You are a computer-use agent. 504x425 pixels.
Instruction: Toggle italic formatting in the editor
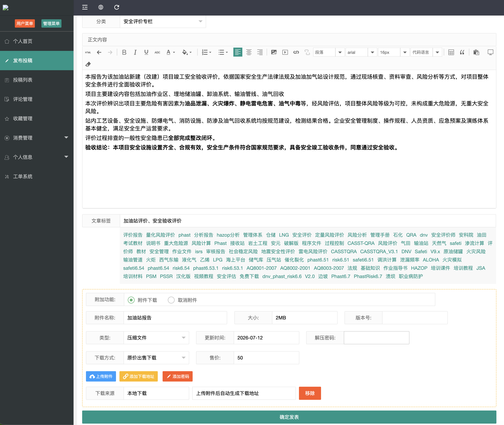tap(135, 52)
